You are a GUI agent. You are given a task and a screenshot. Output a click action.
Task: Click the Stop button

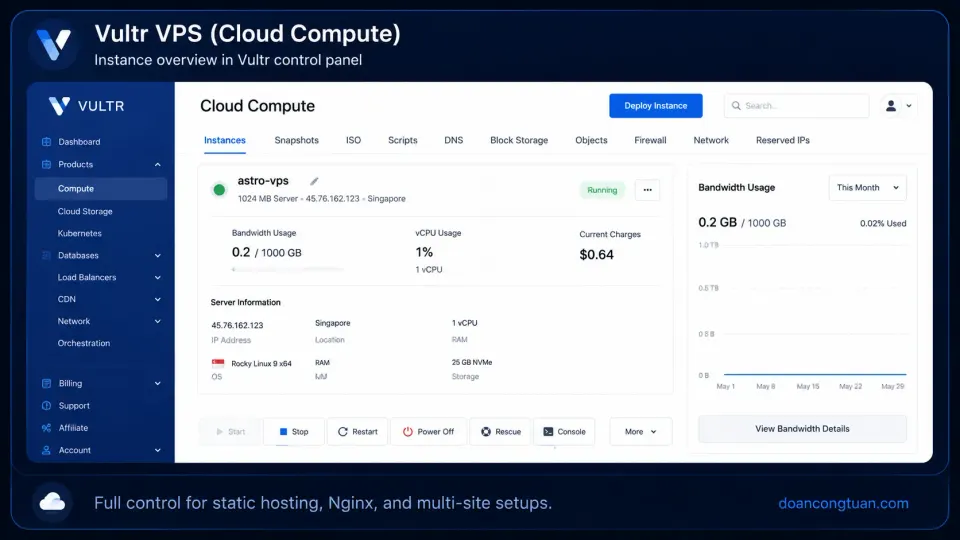[x=294, y=432]
